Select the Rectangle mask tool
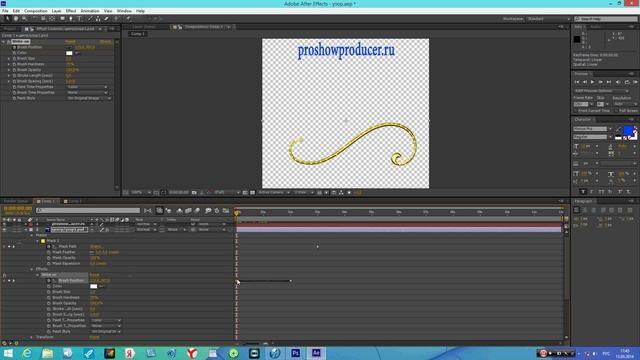This screenshot has height=360, width=640. click(x=62, y=18)
